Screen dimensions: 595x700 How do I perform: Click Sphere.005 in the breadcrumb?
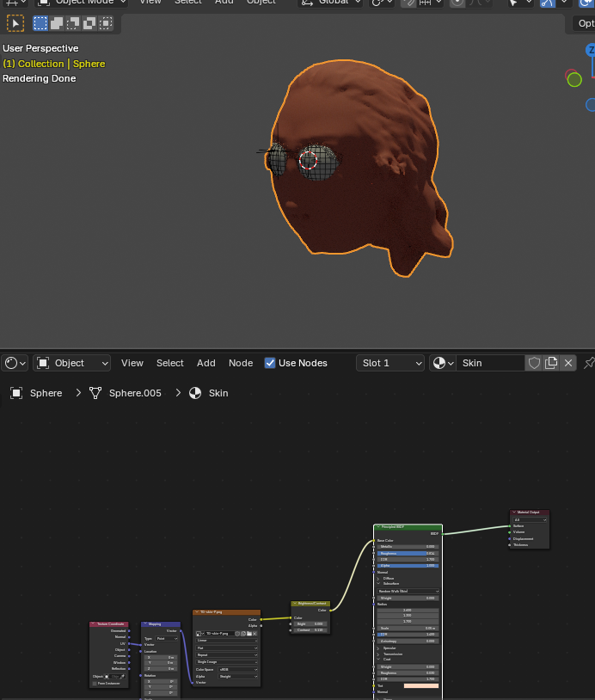(x=135, y=393)
